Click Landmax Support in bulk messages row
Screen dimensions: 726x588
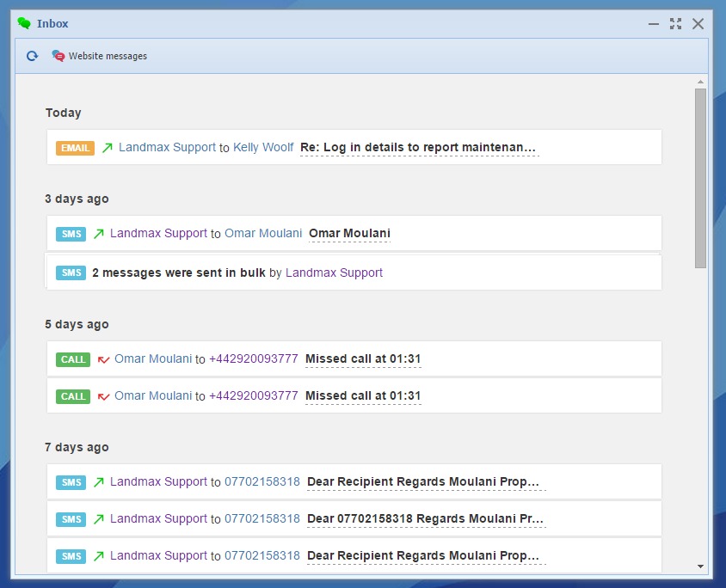[334, 273]
